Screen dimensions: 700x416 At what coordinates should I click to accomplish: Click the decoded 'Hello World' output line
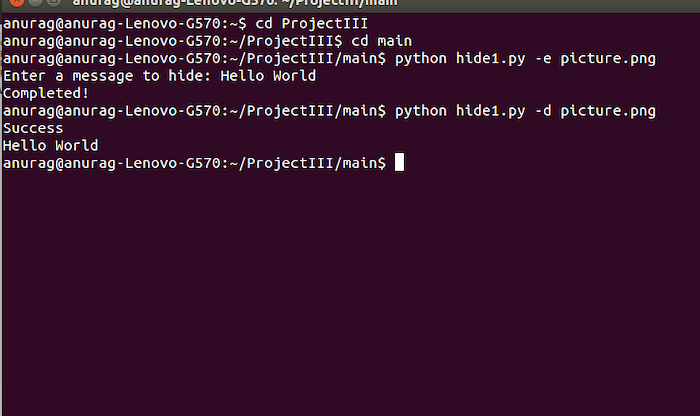point(50,145)
